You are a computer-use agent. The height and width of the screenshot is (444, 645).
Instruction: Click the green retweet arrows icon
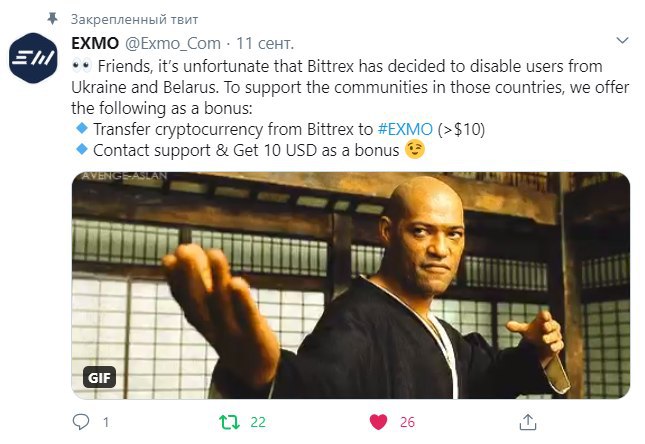point(229,422)
